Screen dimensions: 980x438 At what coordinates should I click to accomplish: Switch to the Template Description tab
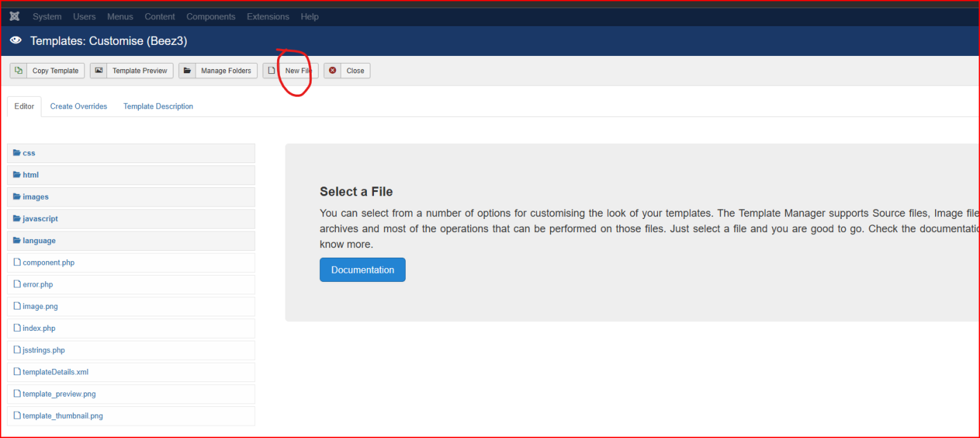158,106
